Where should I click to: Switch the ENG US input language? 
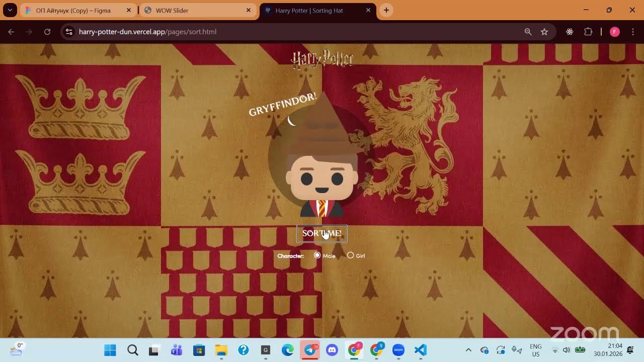click(536, 350)
